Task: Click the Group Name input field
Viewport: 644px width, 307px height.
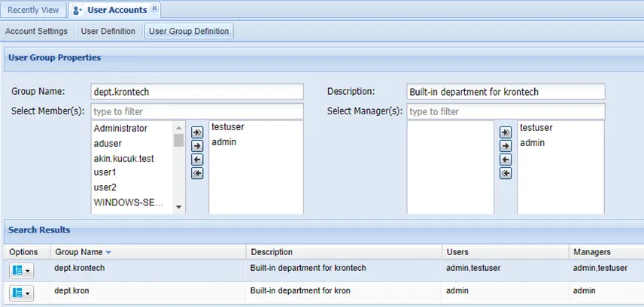Action: click(197, 92)
